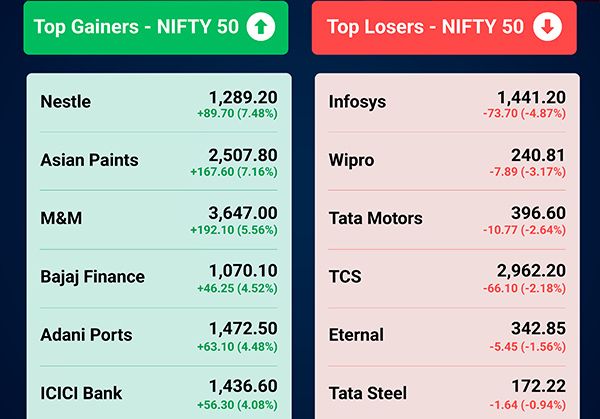Open the Top Gainers - NIFTY 50 tab
Image resolution: width=600 pixels, height=419 pixels.
pyautogui.click(x=136, y=27)
